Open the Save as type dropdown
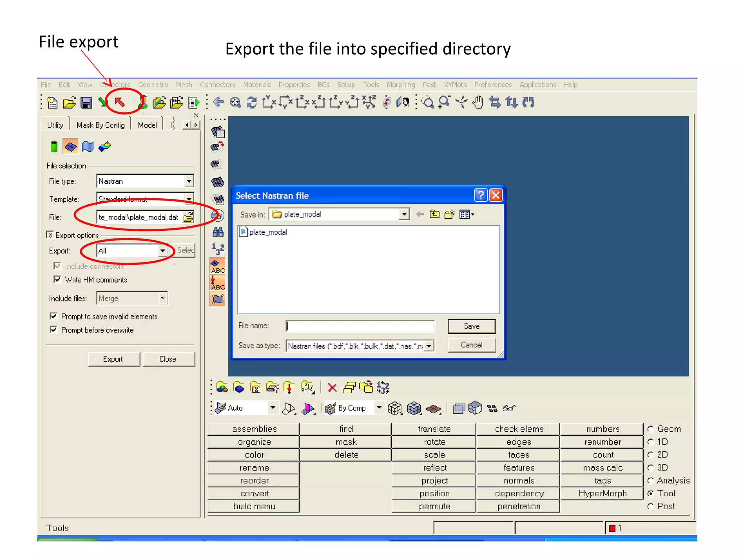Screen dimensions: 747x560 pyautogui.click(x=429, y=346)
